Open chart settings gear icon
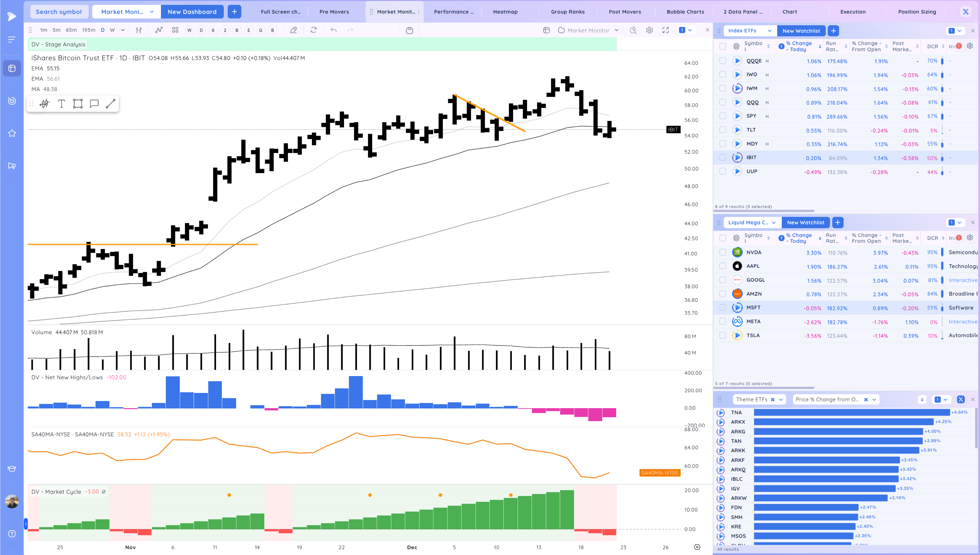The width and height of the screenshot is (980, 555). coord(649,30)
